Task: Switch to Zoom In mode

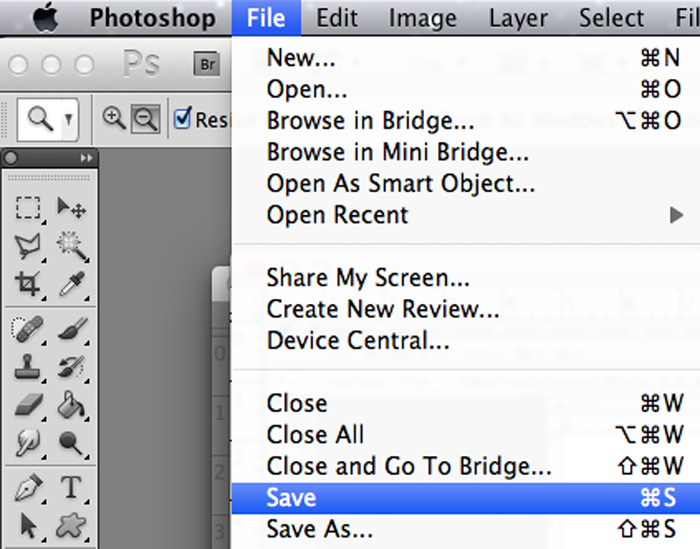Action: pyautogui.click(x=114, y=119)
